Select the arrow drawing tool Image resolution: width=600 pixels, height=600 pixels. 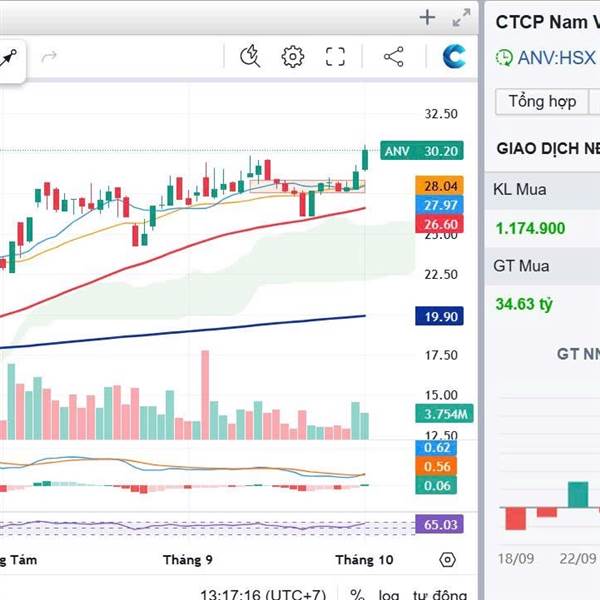point(10,58)
